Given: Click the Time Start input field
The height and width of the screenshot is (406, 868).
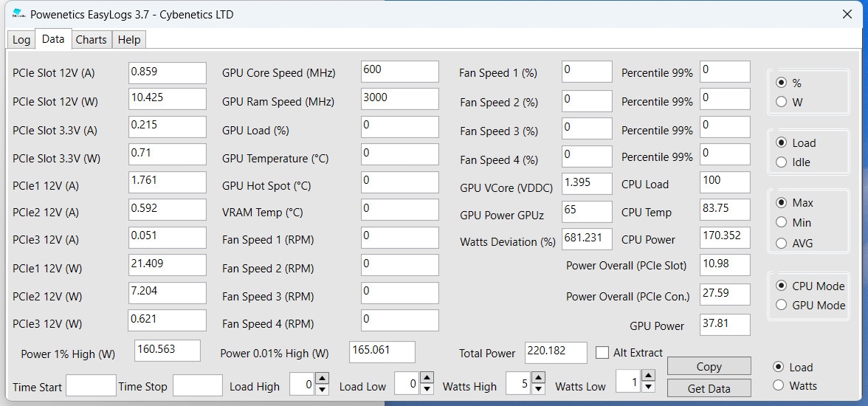Looking at the screenshot, I should (91, 385).
